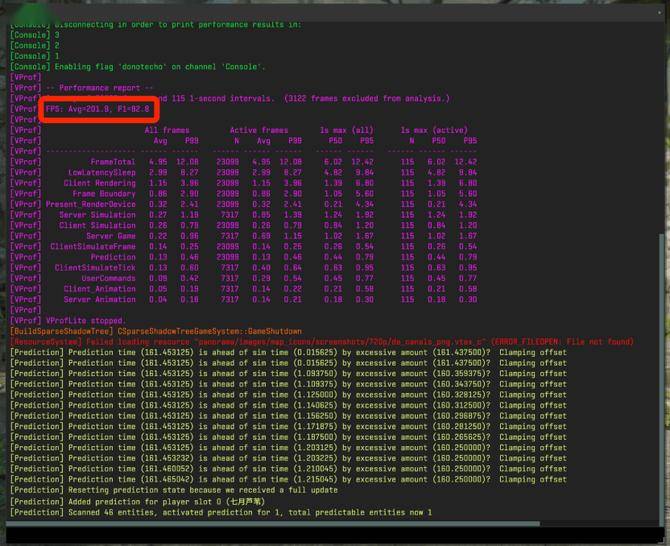Click the "Scanned 46 entities" log line

click(220, 512)
